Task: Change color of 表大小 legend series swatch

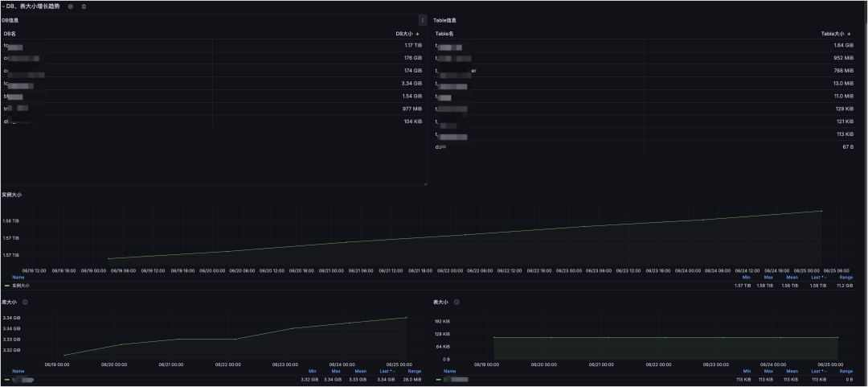Action: tap(439, 380)
